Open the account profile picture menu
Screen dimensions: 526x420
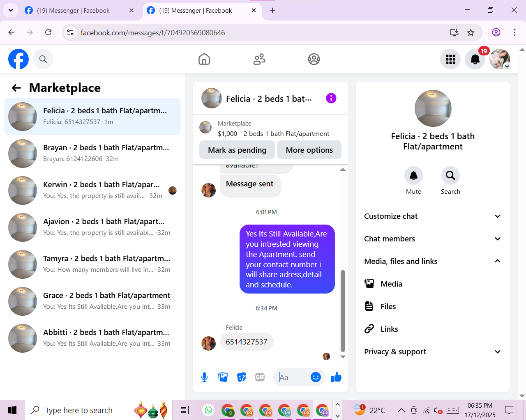click(x=500, y=59)
